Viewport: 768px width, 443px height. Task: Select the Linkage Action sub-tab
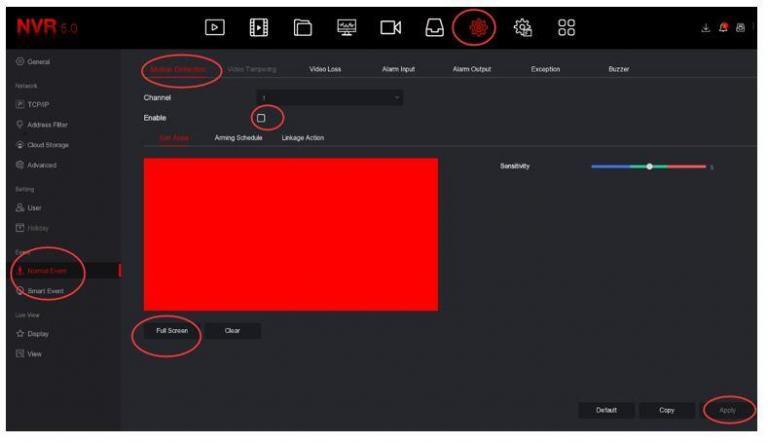tap(303, 138)
